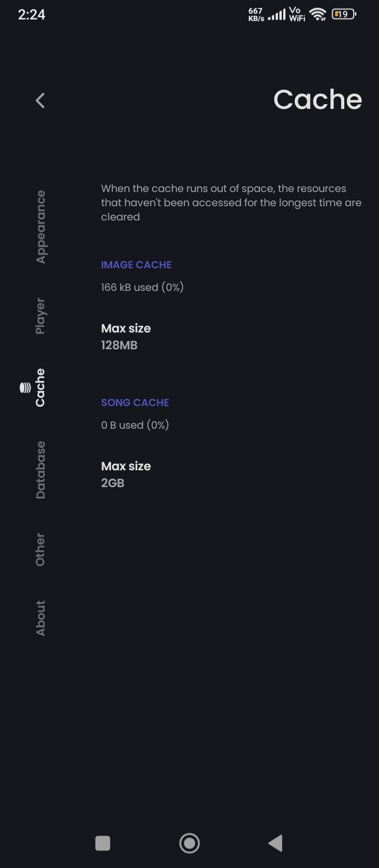The width and height of the screenshot is (379, 868).
Task: Open song cache Max size 2GB option
Action: tap(126, 475)
